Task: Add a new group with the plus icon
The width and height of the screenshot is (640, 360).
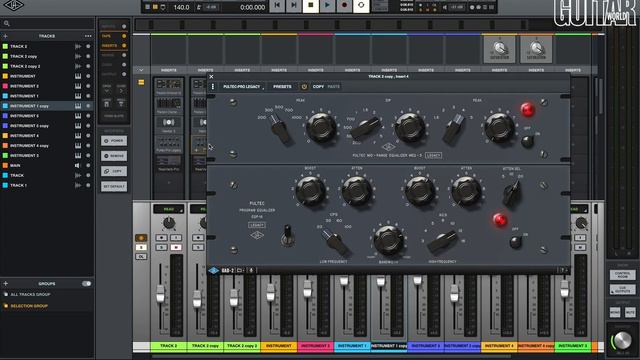Action: click(x=5, y=283)
